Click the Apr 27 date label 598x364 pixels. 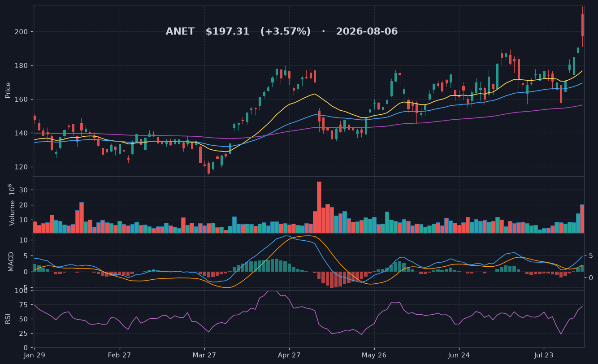[x=289, y=355]
